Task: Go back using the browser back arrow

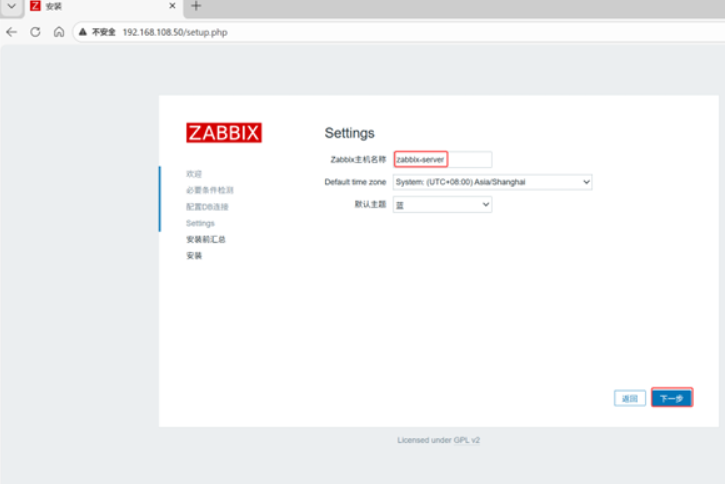Action: pyautogui.click(x=12, y=32)
